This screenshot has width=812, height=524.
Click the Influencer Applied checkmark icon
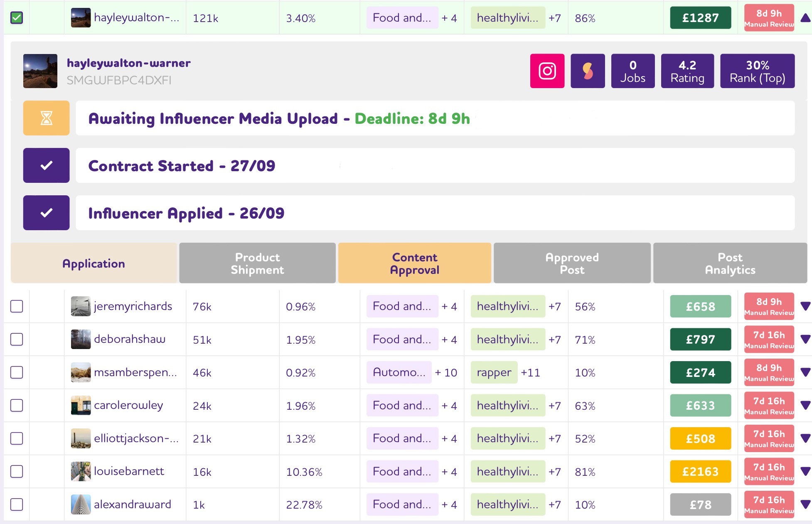pos(46,213)
